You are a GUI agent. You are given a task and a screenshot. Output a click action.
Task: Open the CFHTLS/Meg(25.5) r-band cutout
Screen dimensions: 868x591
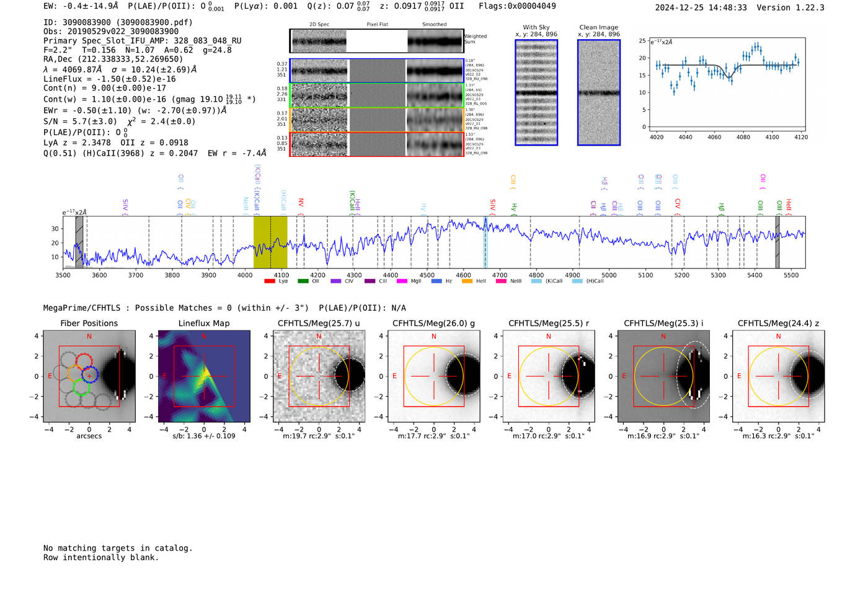click(x=549, y=376)
